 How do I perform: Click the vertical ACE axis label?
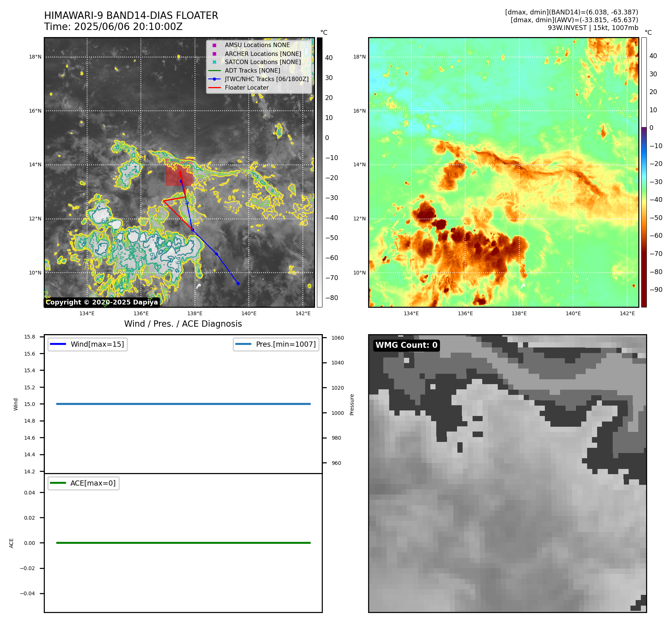[11, 543]
